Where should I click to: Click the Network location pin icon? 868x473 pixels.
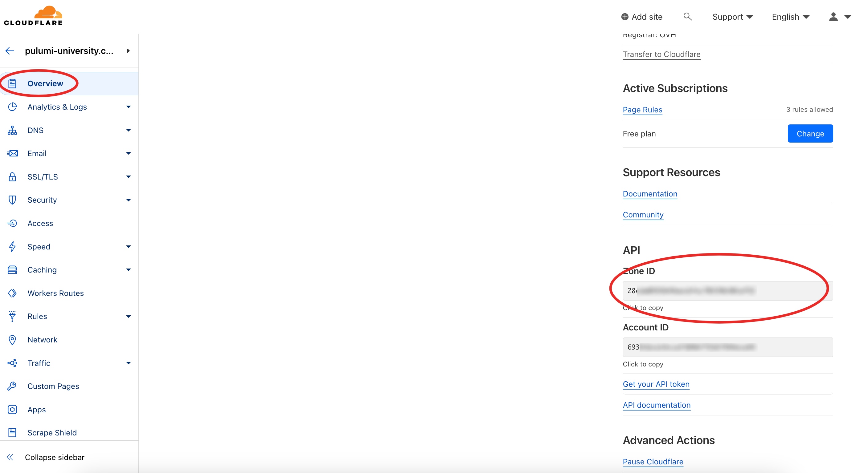tap(12, 340)
